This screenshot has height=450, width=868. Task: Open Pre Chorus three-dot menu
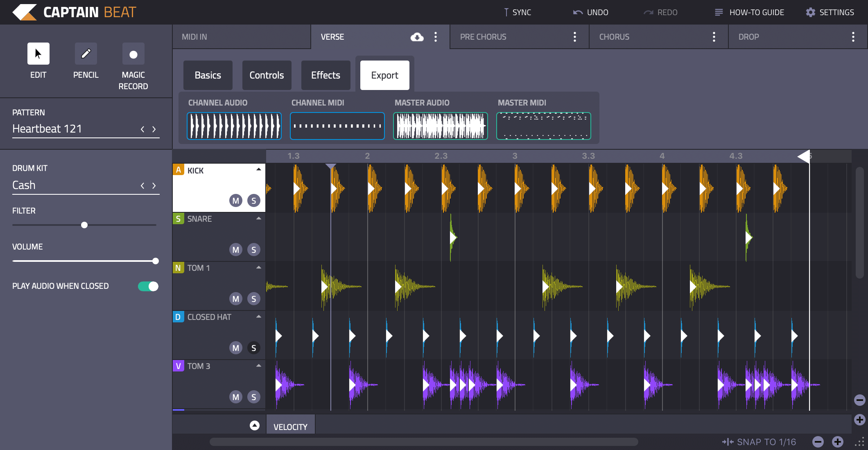click(x=575, y=37)
